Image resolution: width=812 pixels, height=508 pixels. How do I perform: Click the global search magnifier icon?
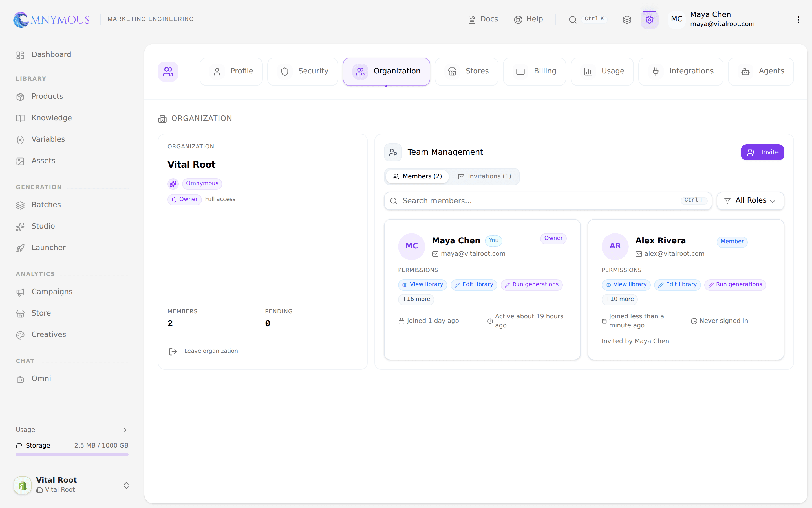(x=572, y=19)
